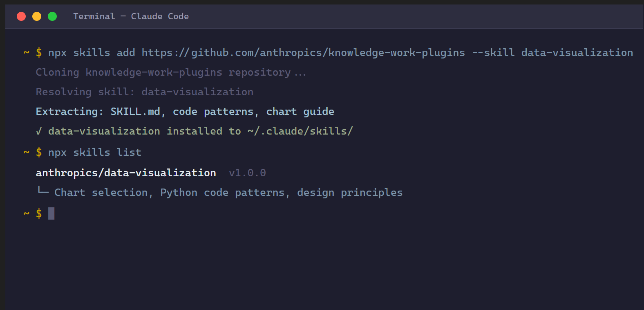Image resolution: width=644 pixels, height=310 pixels.
Task: Click the npx skills list command text
Action: pos(95,153)
